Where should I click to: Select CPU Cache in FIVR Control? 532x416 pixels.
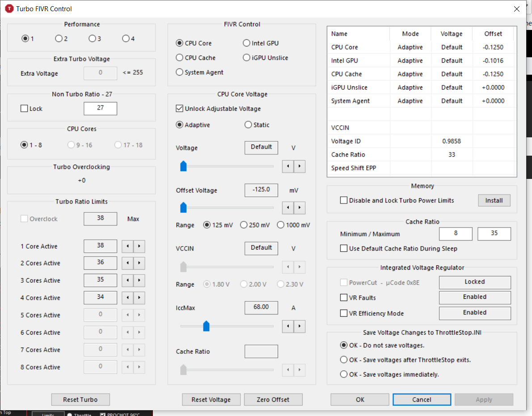tap(196, 58)
